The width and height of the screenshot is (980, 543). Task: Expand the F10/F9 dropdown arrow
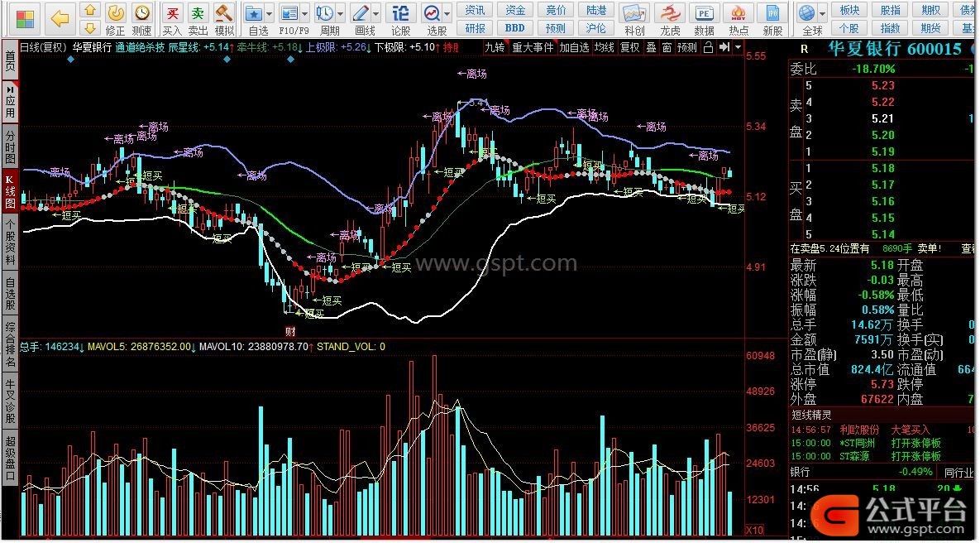tap(305, 13)
